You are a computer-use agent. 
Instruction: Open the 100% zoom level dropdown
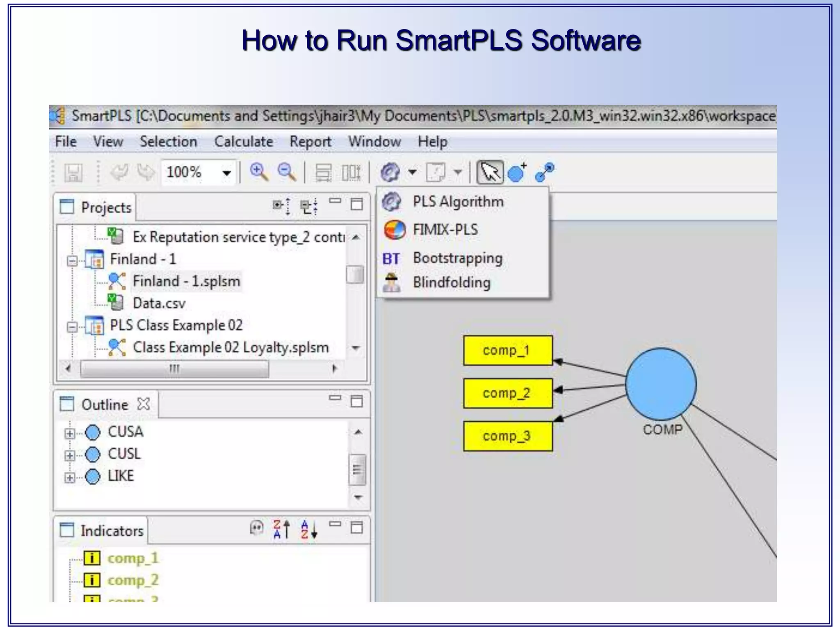tap(226, 173)
